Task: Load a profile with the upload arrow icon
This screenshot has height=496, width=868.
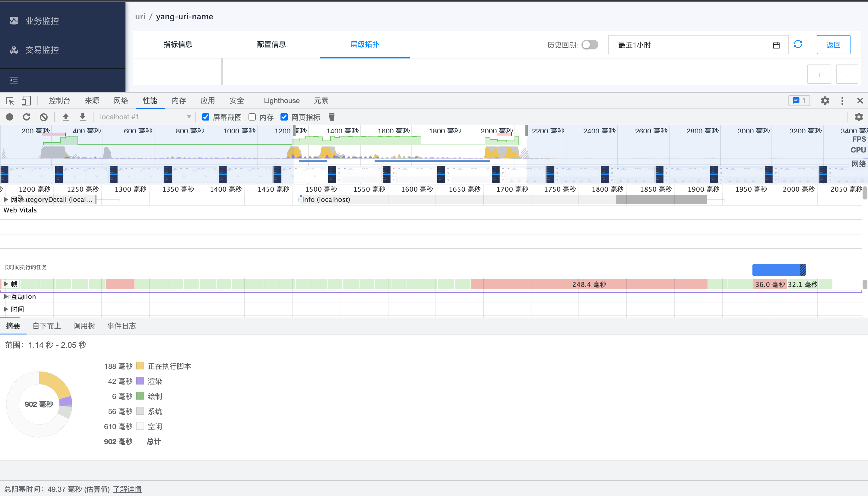Action: [x=66, y=117]
